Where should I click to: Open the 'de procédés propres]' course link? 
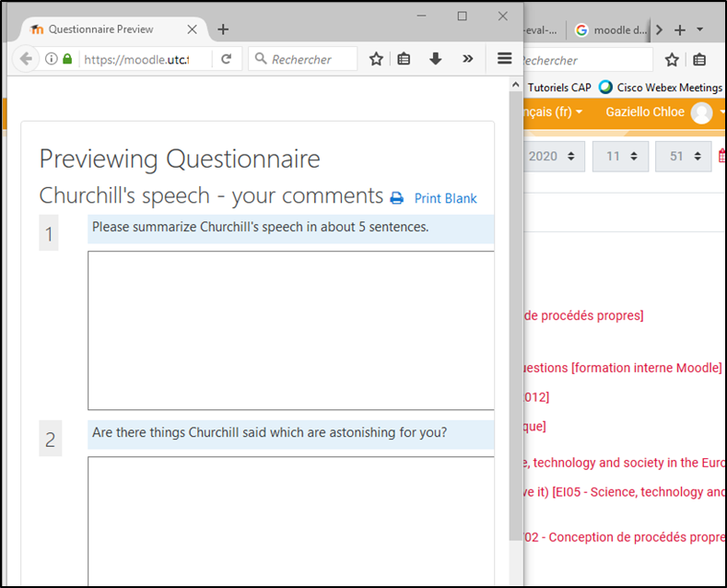tap(584, 316)
